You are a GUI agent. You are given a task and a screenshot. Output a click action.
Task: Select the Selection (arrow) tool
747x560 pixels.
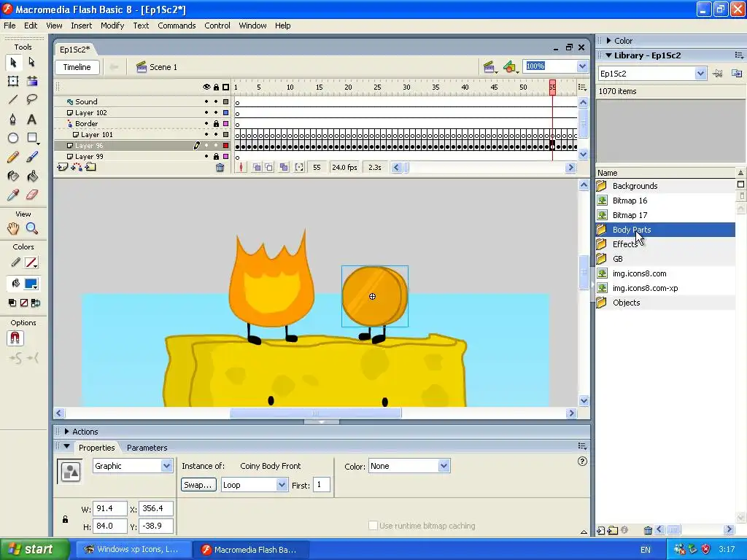pyautogui.click(x=13, y=63)
